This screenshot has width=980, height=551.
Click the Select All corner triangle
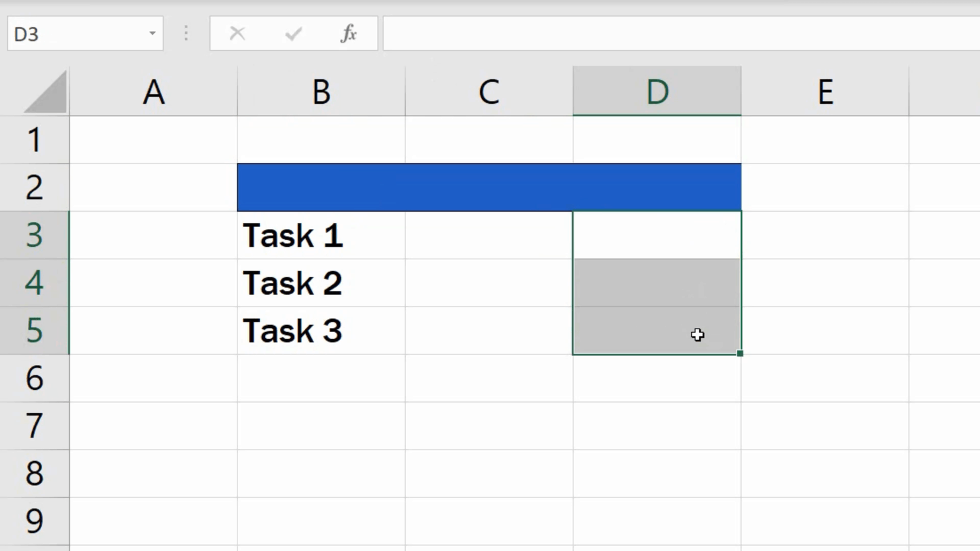coord(45,93)
